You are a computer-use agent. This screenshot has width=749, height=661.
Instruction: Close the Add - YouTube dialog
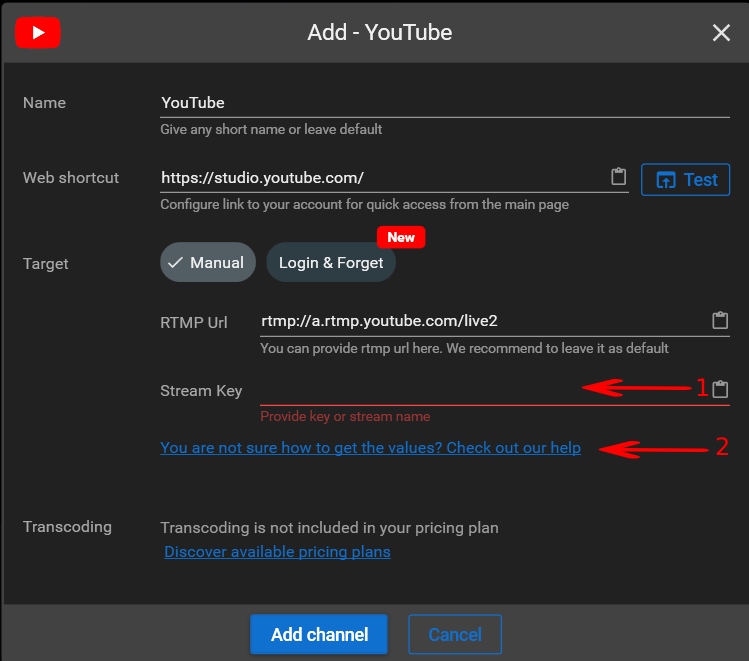(721, 33)
